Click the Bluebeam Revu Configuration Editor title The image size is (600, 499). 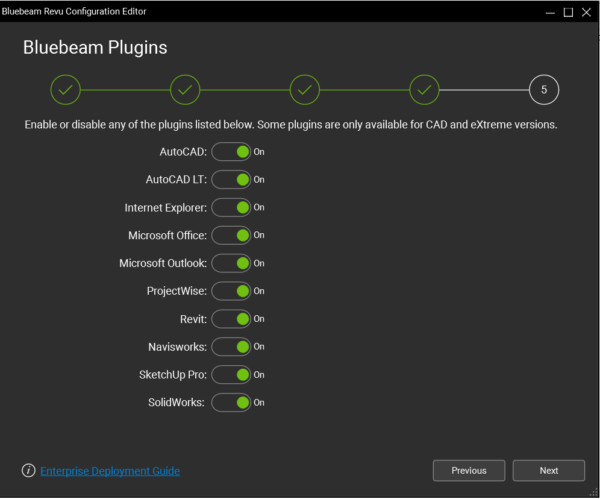coord(74,11)
